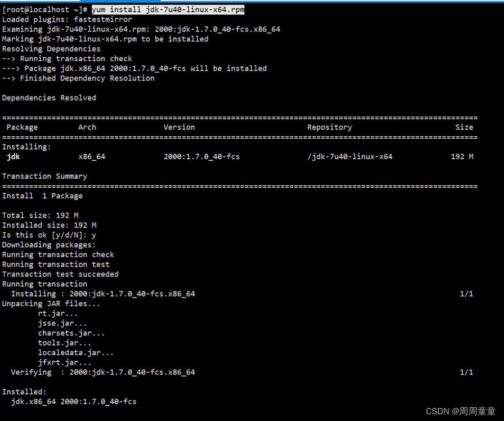Click the Version column header

[179, 127]
